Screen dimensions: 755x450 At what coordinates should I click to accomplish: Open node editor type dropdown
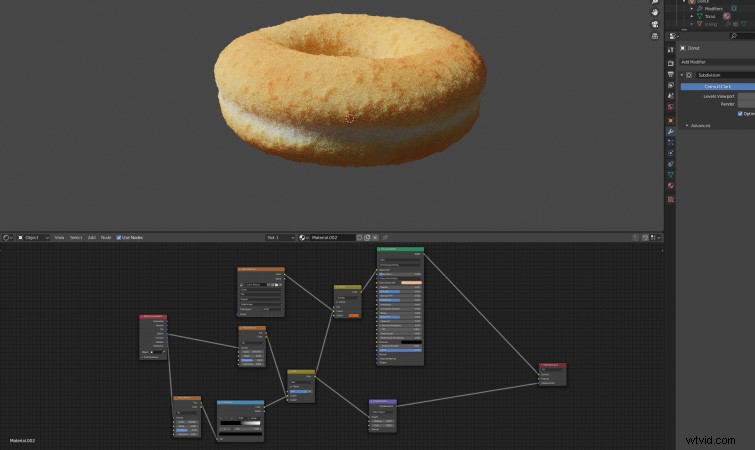[8, 237]
